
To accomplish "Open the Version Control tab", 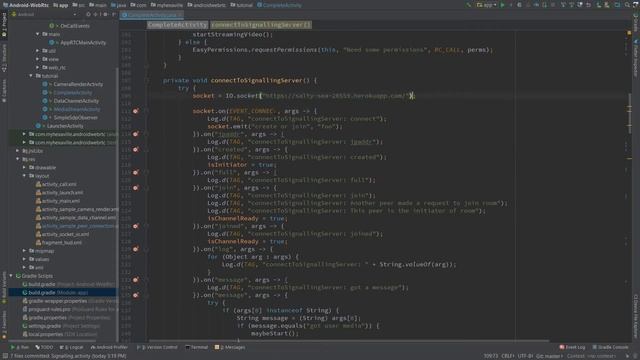I will pos(157,347).
